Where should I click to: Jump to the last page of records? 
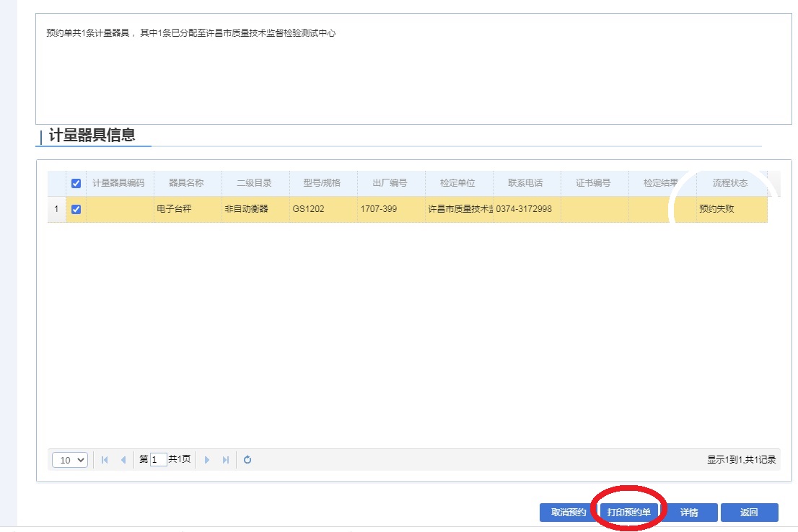point(226,460)
